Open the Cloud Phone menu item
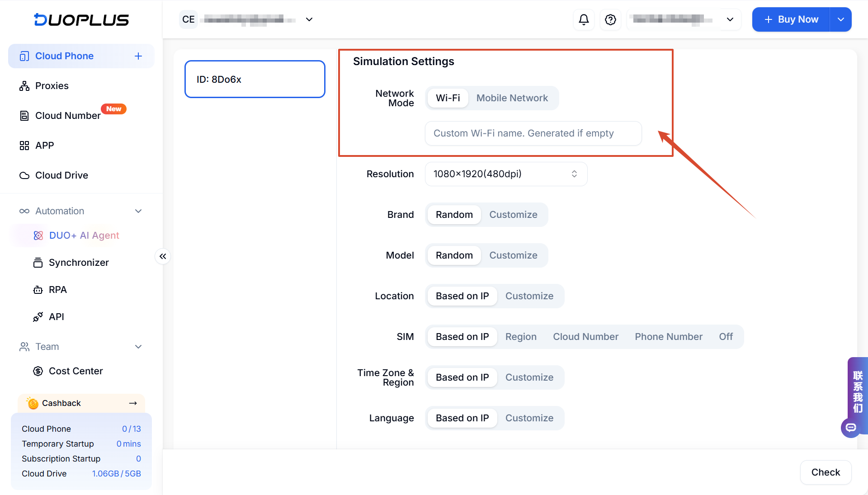 tap(81, 56)
